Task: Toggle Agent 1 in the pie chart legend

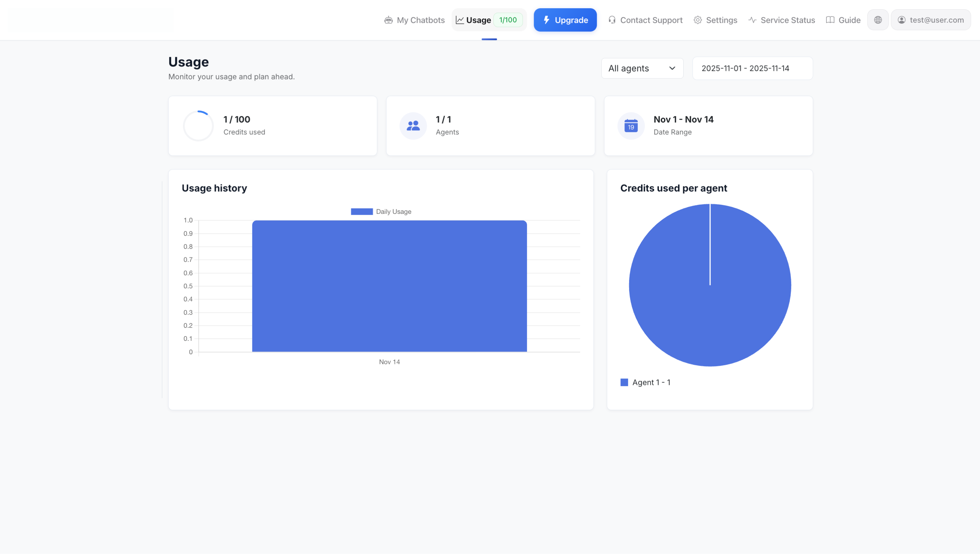Action: (x=645, y=382)
